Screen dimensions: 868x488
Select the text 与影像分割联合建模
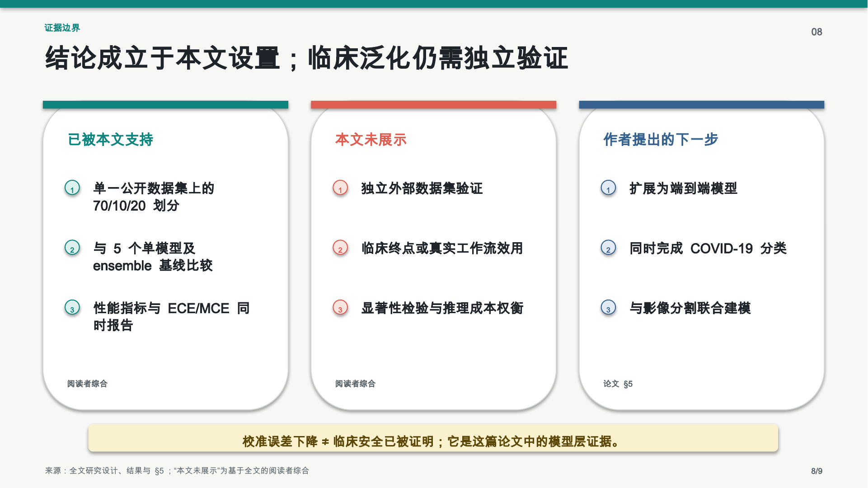pyautogui.click(x=690, y=308)
